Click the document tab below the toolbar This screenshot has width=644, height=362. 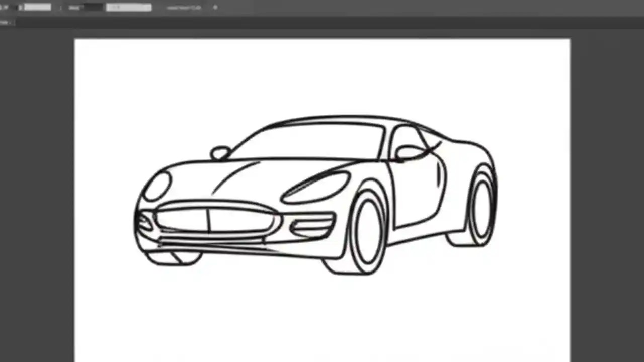8,22
